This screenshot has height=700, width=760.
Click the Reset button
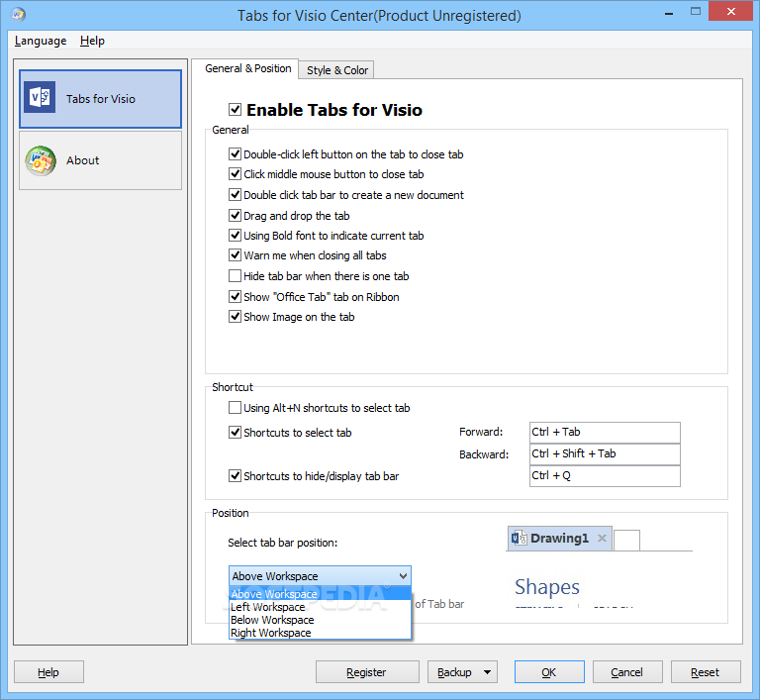pos(706,672)
